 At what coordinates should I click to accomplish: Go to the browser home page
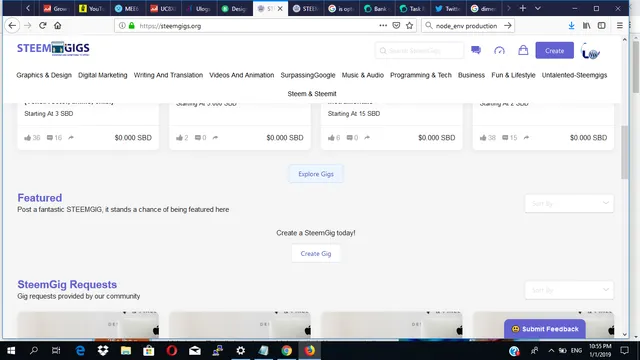pos(58,25)
